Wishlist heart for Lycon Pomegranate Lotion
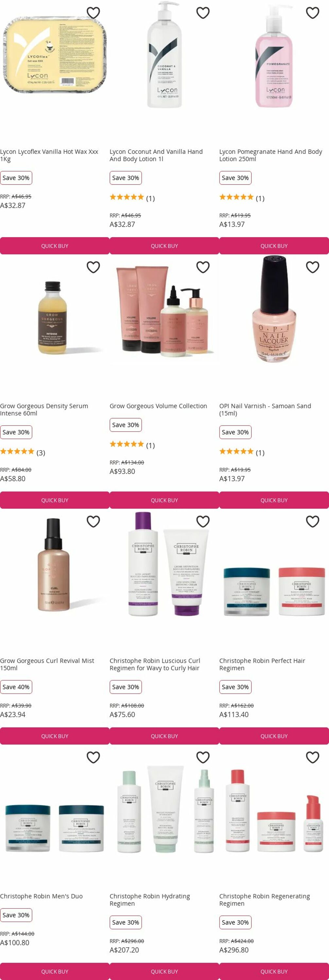Image resolution: width=329 pixels, height=980 pixels. (313, 12)
